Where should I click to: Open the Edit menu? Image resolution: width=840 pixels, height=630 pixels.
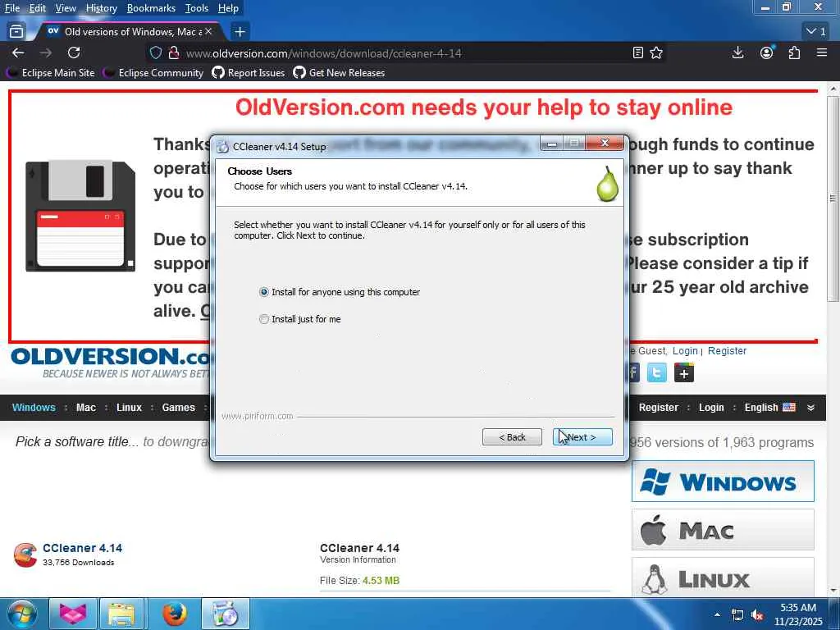point(37,8)
